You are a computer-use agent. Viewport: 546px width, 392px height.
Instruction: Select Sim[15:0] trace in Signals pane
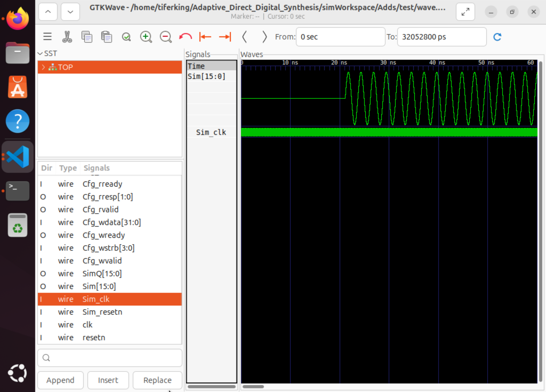[211, 76]
